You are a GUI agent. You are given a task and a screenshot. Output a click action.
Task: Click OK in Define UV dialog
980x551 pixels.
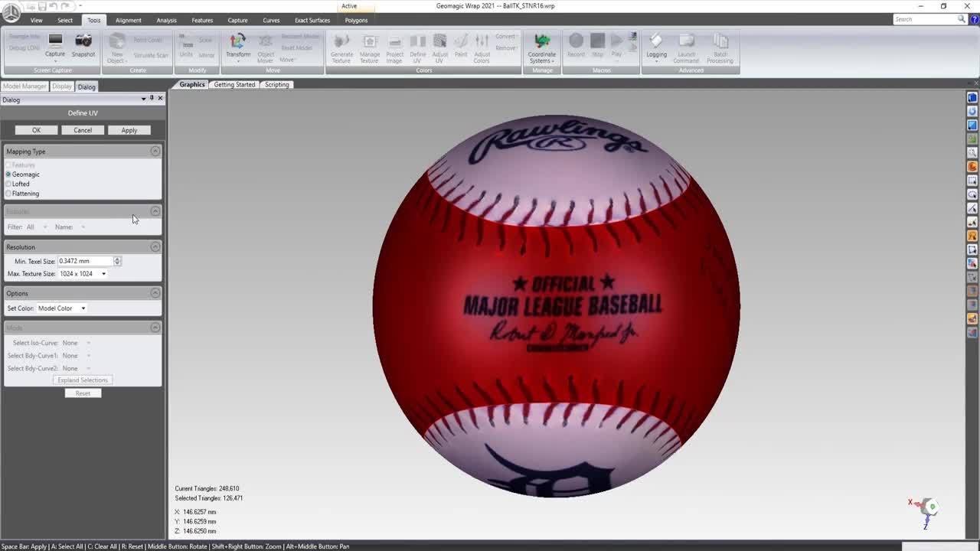(36, 130)
